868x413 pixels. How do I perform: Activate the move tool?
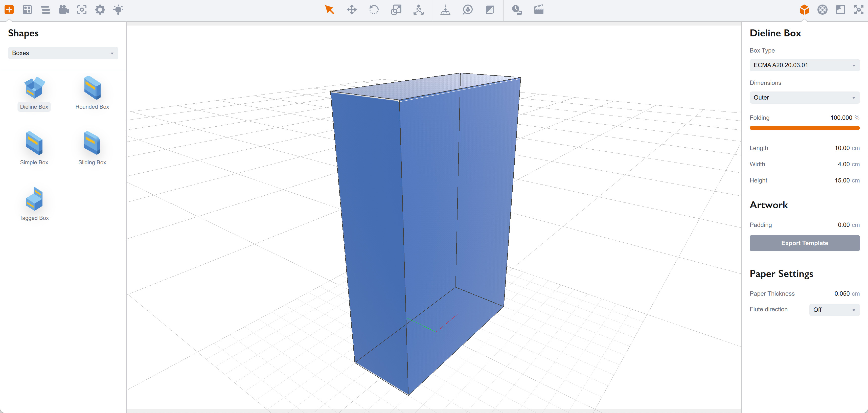tap(351, 9)
